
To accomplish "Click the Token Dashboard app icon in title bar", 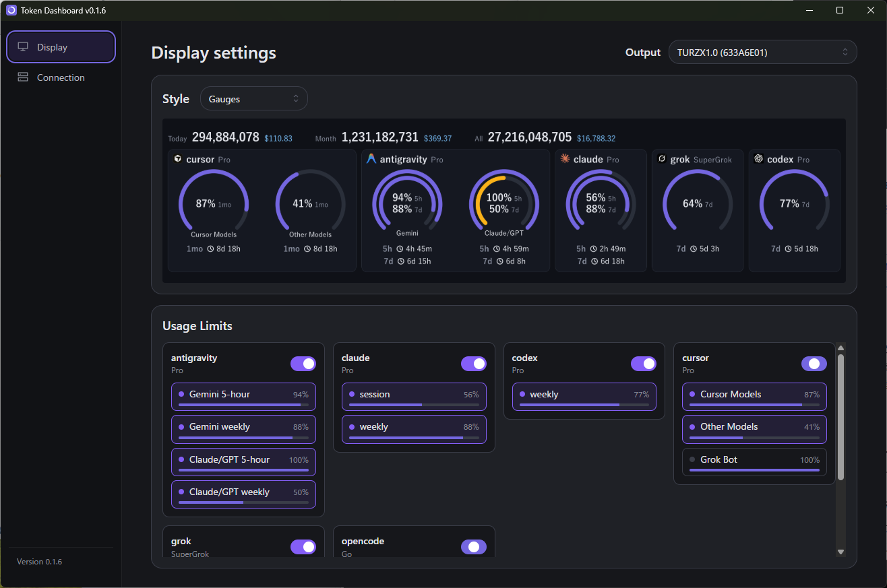I will pos(11,10).
